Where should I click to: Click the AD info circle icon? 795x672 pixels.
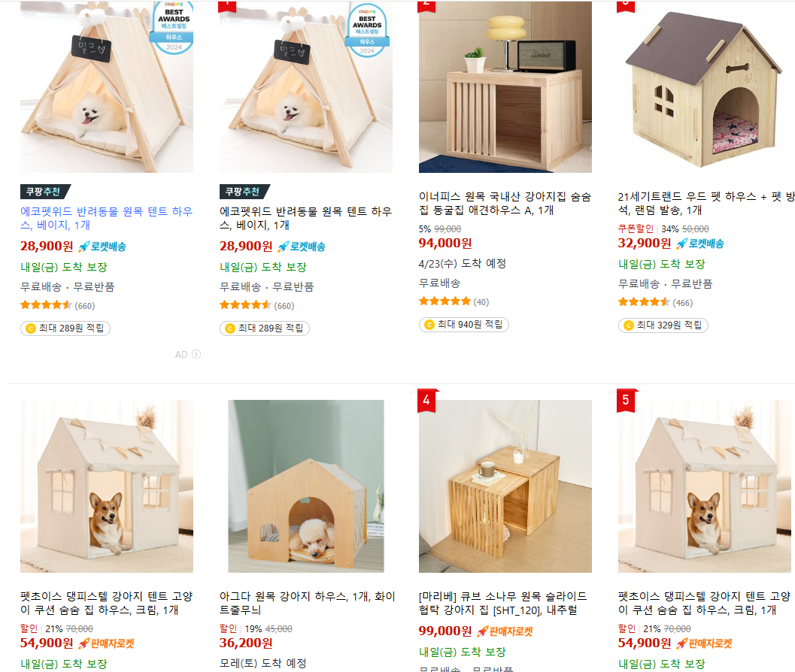point(196,354)
